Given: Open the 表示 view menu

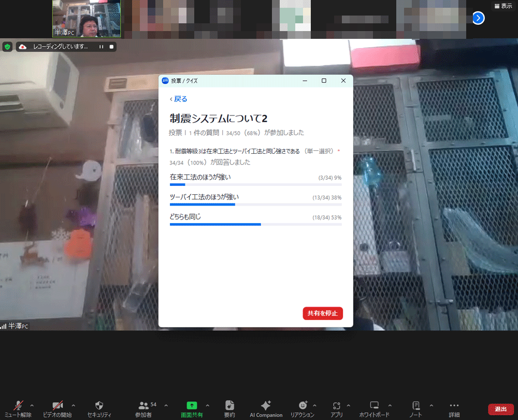Looking at the screenshot, I should tap(503, 6).
